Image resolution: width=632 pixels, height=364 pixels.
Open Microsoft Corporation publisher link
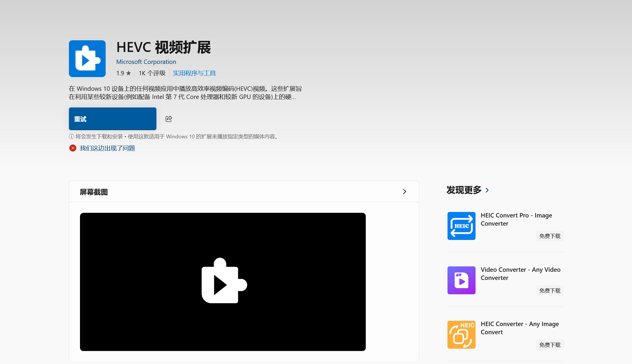[x=146, y=62]
